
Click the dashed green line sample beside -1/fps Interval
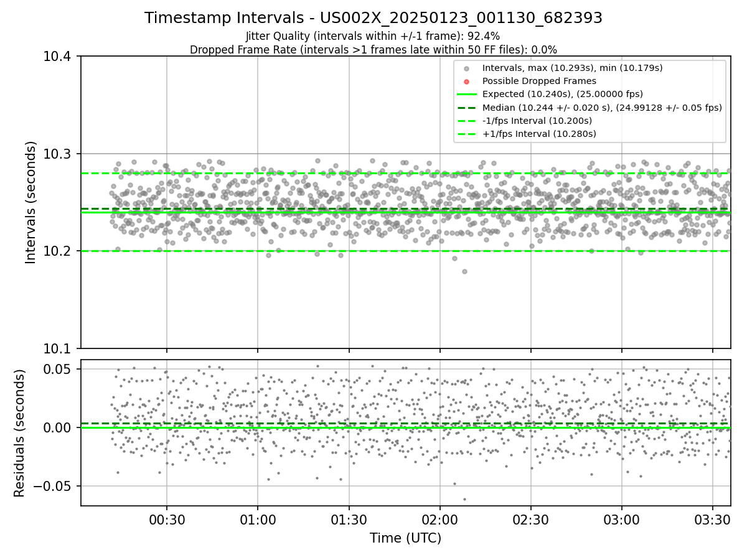(467, 121)
